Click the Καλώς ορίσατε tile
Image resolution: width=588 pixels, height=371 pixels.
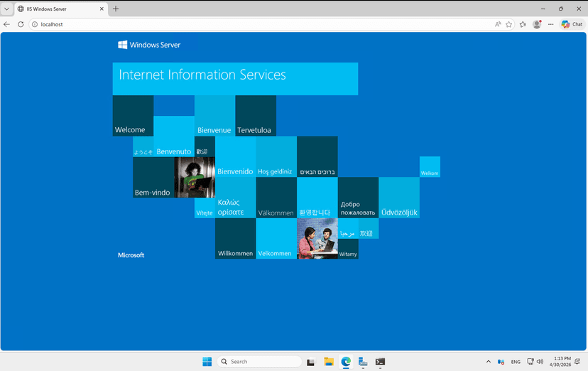coord(235,198)
